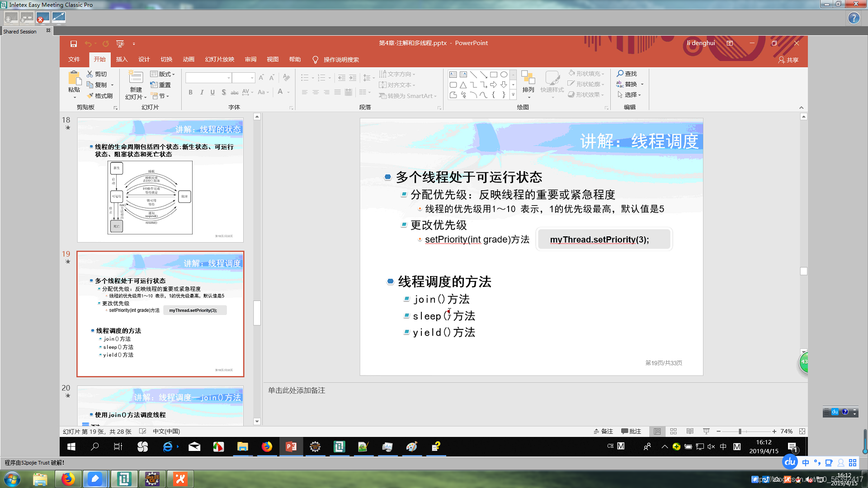Click Inletex toolbar stop session icon

coord(42,18)
